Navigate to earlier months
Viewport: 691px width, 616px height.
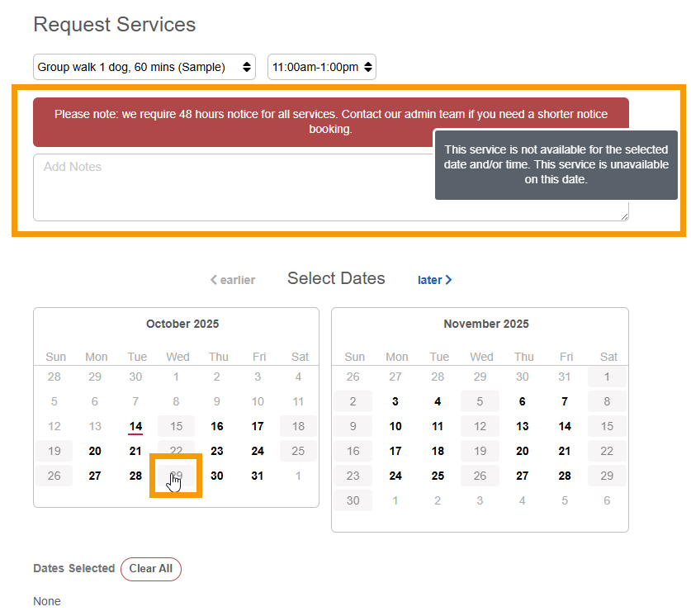pyautogui.click(x=232, y=280)
